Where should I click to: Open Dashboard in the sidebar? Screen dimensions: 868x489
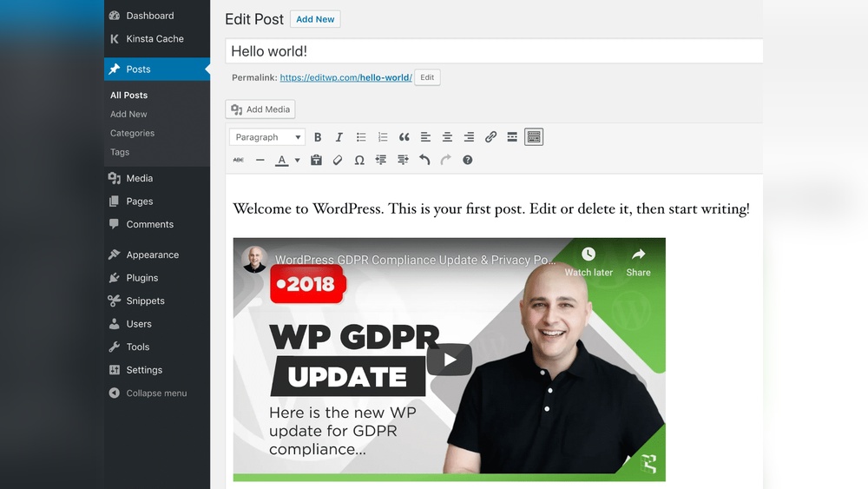pyautogui.click(x=156, y=16)
